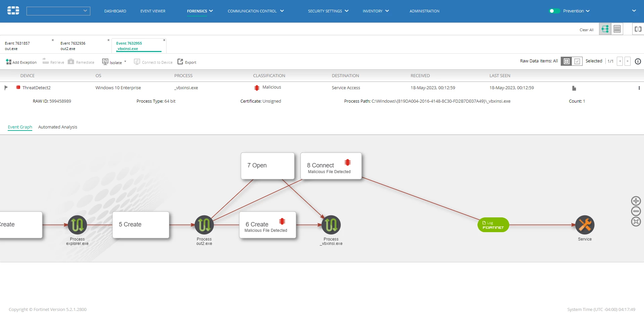Select the Event Graph tab

pos(20,127)
